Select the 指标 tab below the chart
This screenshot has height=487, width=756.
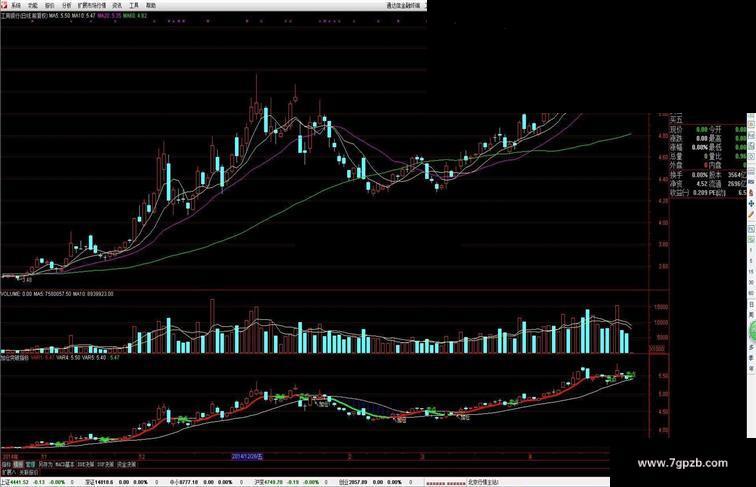6,464
